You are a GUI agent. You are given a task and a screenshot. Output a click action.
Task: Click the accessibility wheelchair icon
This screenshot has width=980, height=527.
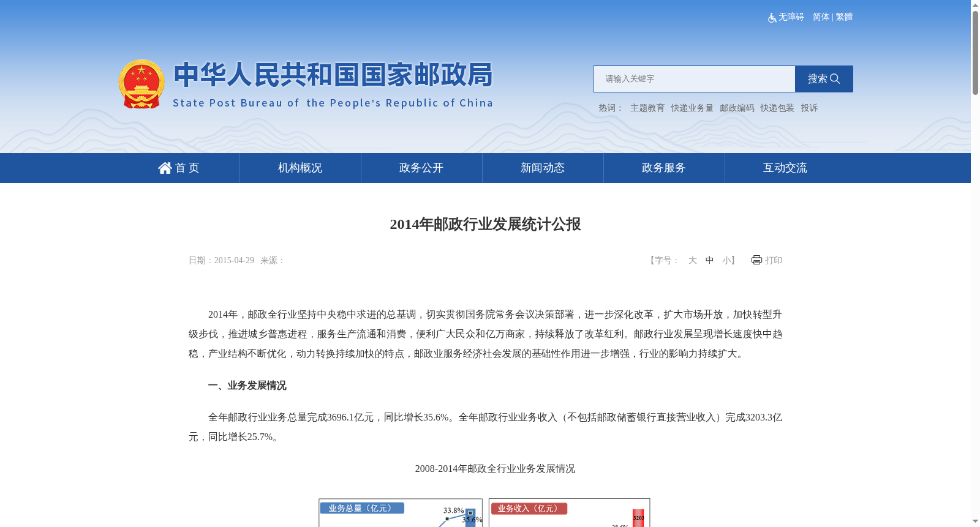pos(772,18)
